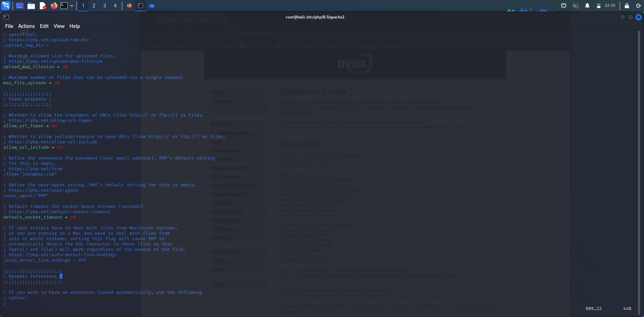644x317 pixels.
Task: Open the Actions menu in the terminal
Action: [26, 26]
